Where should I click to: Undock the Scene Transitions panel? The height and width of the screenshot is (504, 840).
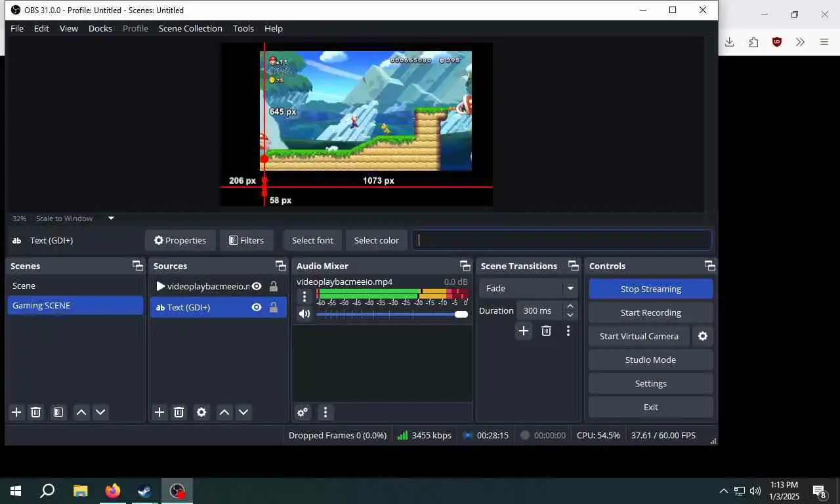574,266
